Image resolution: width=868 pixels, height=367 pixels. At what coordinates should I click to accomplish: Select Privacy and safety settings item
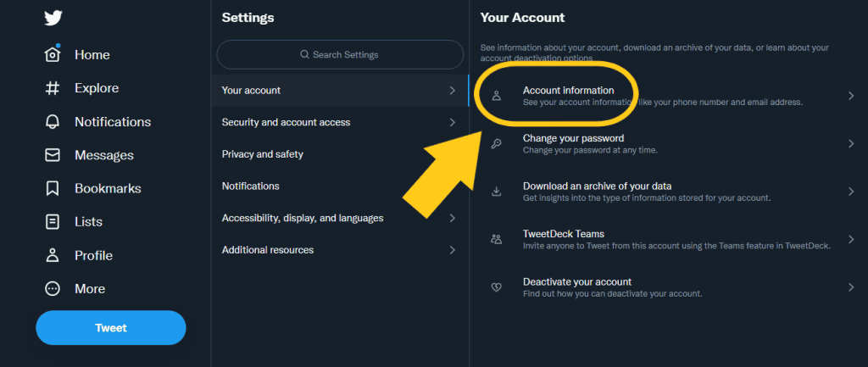[263, 154]
